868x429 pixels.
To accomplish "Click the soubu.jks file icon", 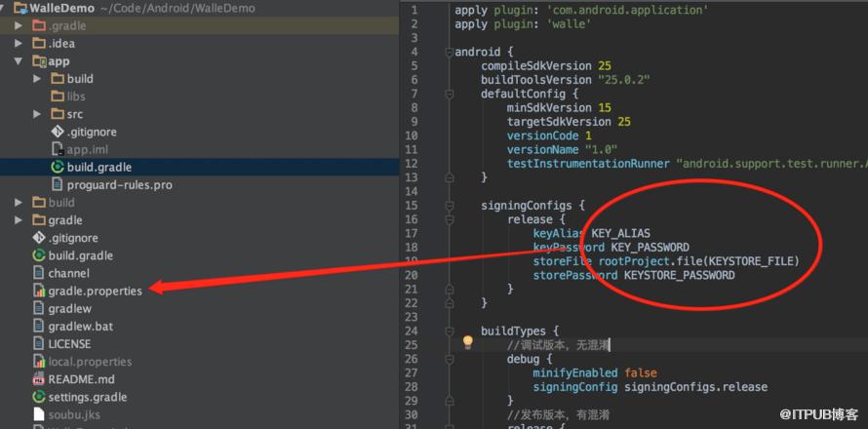I will coord(39,414).
